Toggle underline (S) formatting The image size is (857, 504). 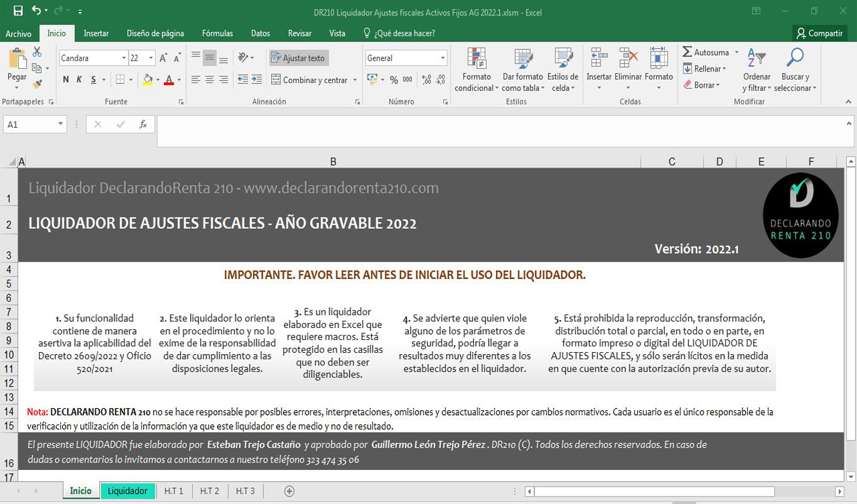(x=94, y=80)
